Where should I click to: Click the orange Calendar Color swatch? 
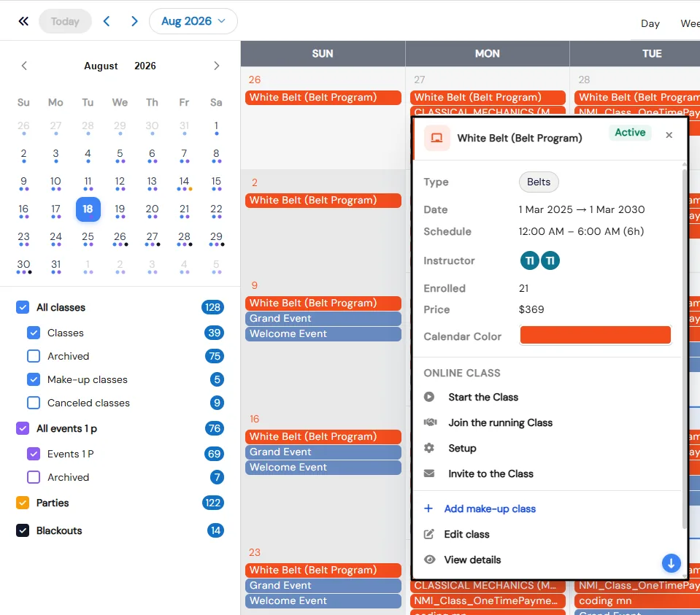[595, 335]
